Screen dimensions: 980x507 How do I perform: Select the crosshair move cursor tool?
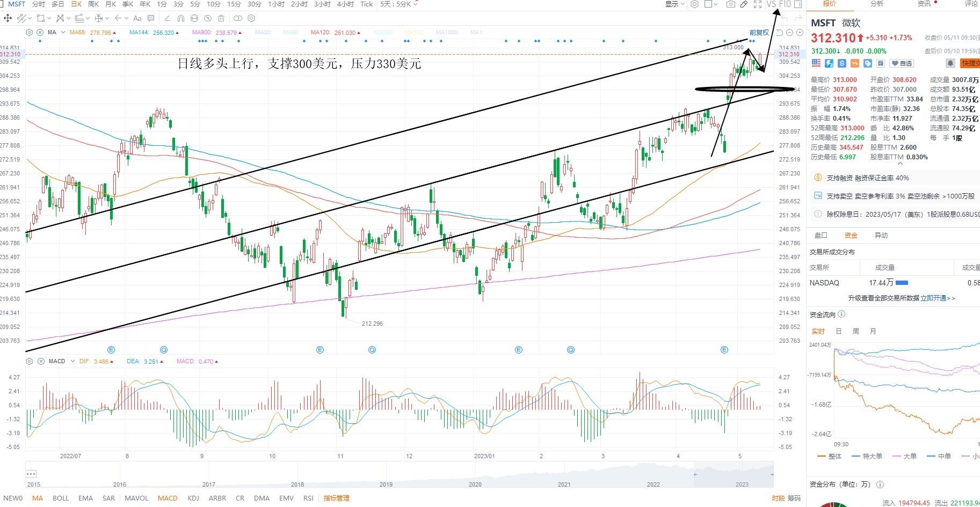click(x=8, y=18)
